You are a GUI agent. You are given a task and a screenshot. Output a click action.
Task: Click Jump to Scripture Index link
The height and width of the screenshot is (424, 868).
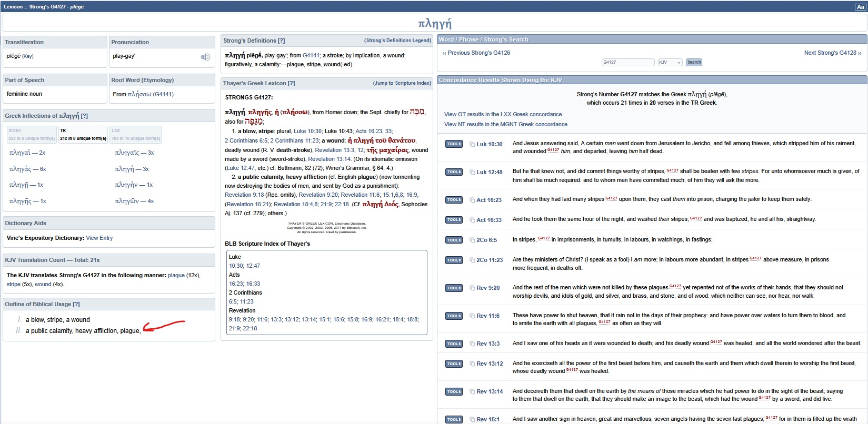402,83
